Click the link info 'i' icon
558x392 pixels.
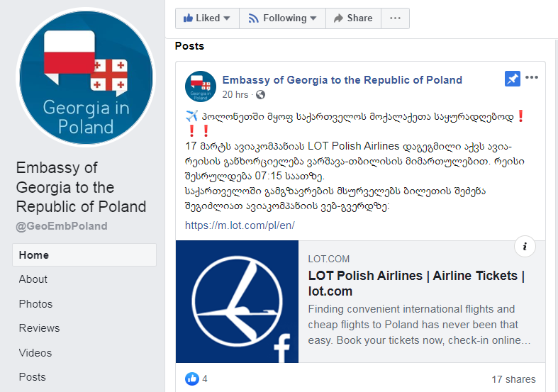click(524, 247)
